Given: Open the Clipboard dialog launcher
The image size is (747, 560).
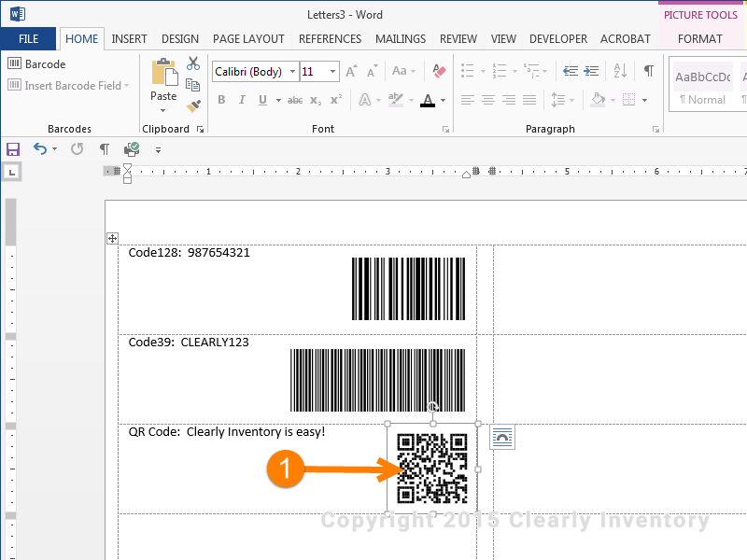Looking at the screenshot, I should 201,129.
